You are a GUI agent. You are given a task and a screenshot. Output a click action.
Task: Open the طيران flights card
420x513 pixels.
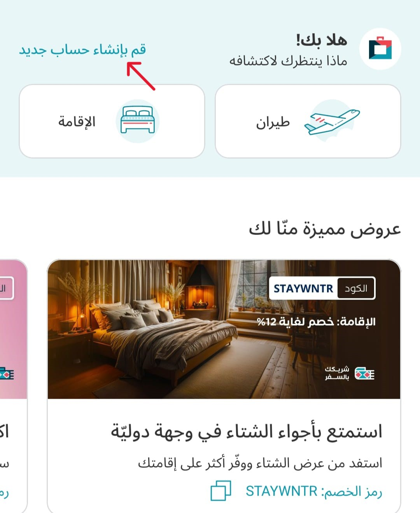tap(308, 121)
